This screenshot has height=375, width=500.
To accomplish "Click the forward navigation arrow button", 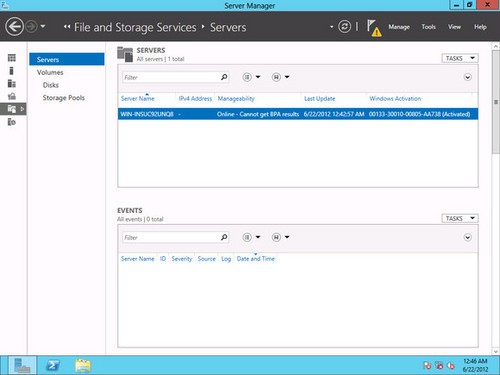I will pos(31,26).
